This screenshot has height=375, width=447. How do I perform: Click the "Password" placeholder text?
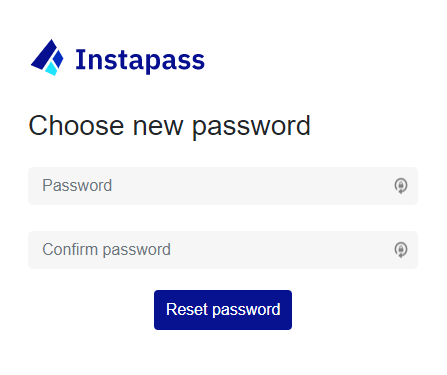click(x=77, y=186)
